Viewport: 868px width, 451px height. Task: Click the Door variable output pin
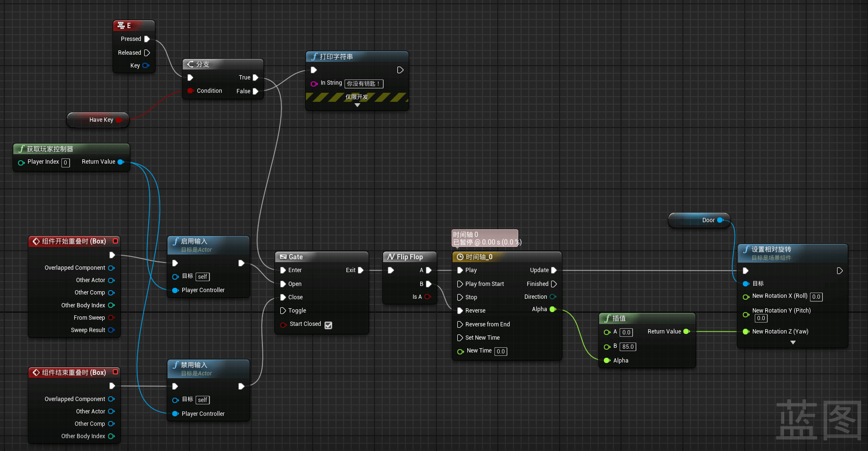(x=720, y=220)
